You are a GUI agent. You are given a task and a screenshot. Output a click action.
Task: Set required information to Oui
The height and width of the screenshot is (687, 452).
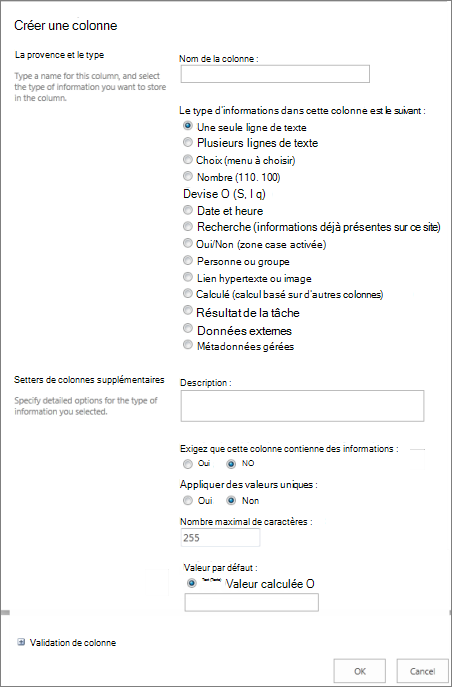click(x=187, y=464)
